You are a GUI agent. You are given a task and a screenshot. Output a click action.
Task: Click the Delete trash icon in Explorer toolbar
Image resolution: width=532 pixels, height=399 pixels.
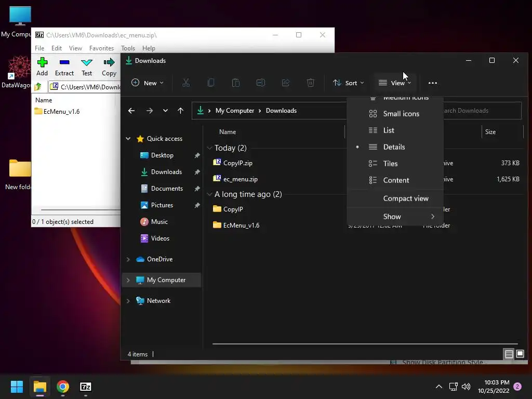pyautogui.click(x=311, y=83)
